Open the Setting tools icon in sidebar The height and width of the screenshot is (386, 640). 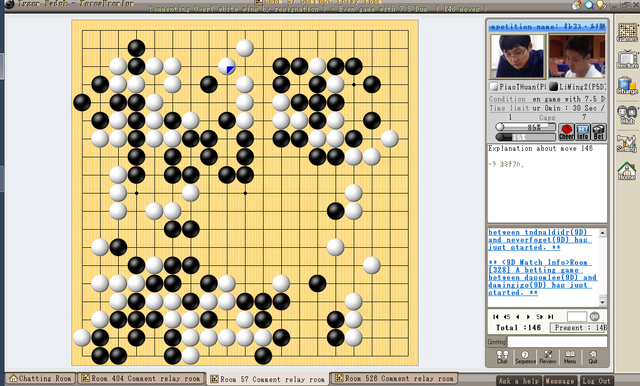click(627, 143)
